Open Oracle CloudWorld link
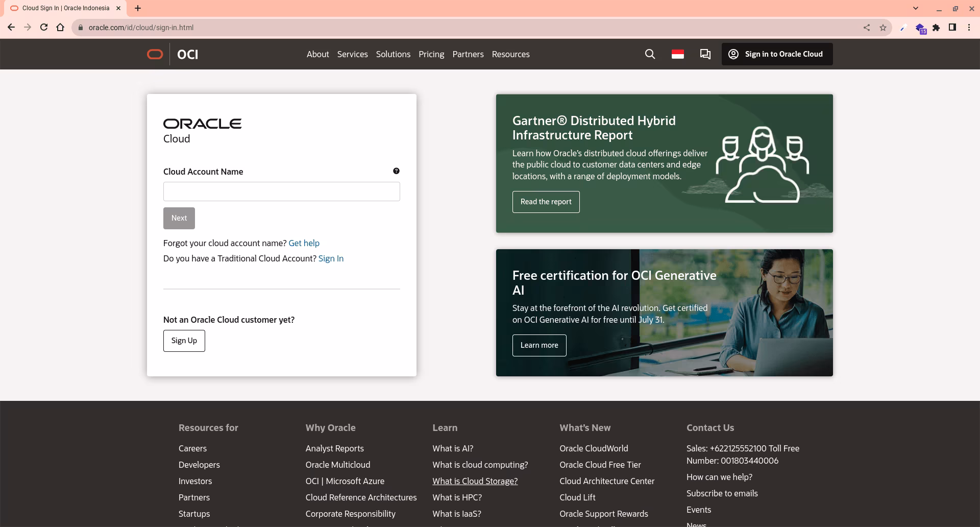 (594, 448)
